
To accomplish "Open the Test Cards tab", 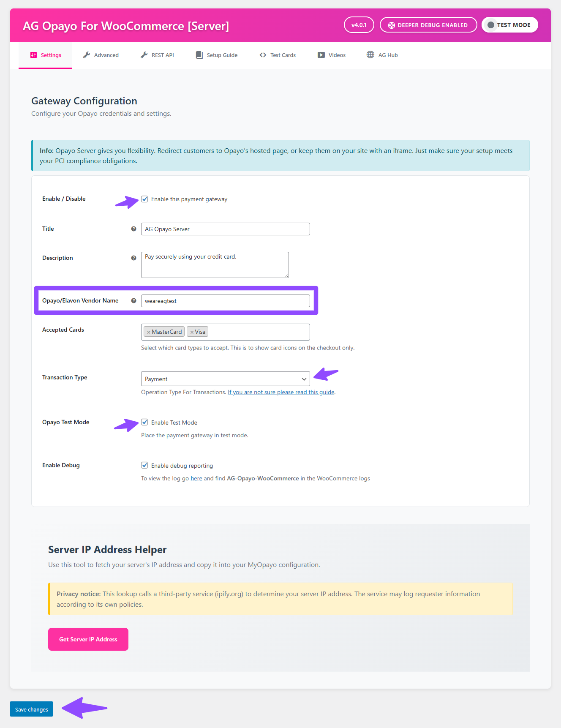I will [278, 55].
